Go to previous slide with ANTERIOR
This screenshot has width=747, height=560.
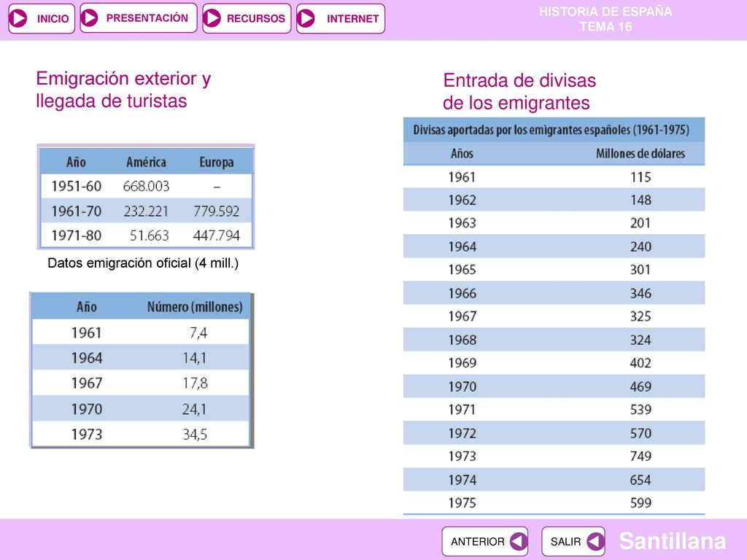(485, 542)
